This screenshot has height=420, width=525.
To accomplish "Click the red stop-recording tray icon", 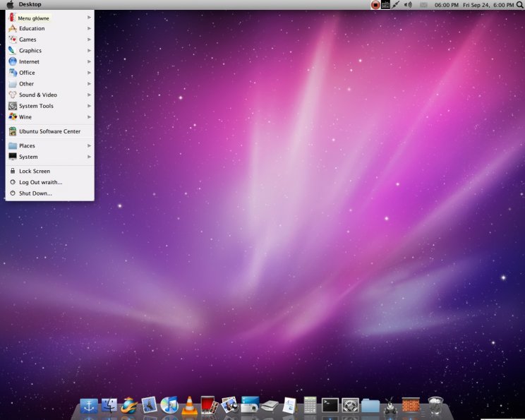I will click(x=375, y=5).
